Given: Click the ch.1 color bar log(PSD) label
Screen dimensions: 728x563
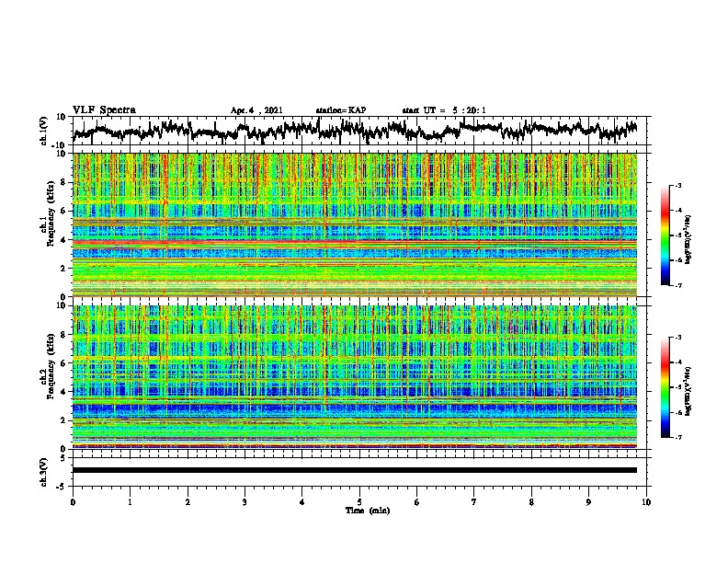Looking at the screenshot, I should point(688,239).
